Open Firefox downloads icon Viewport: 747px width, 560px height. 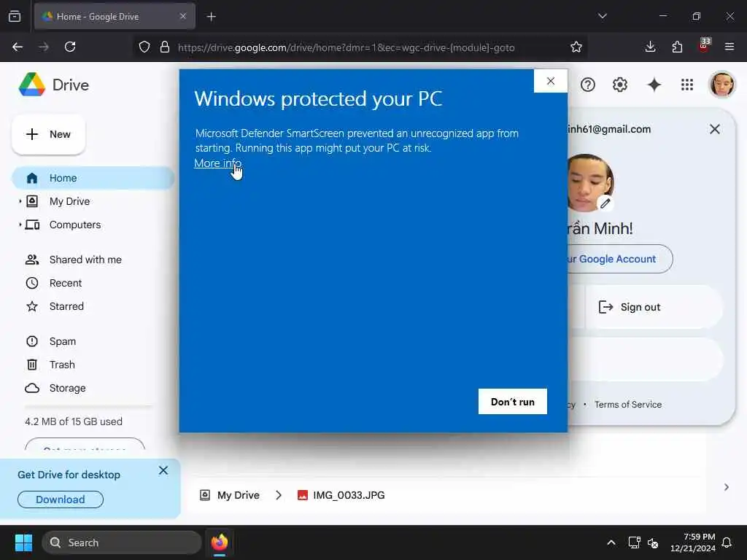pyautogui.click(x=650, y=47)
